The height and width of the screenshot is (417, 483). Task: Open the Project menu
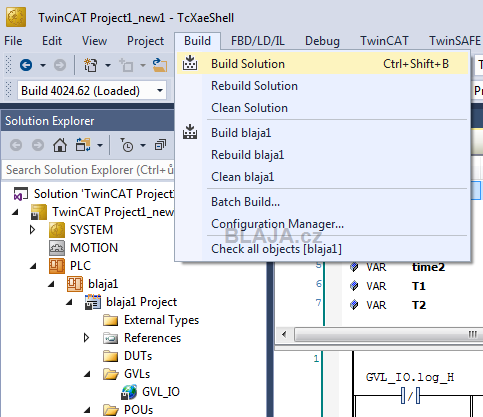point(145,41)
